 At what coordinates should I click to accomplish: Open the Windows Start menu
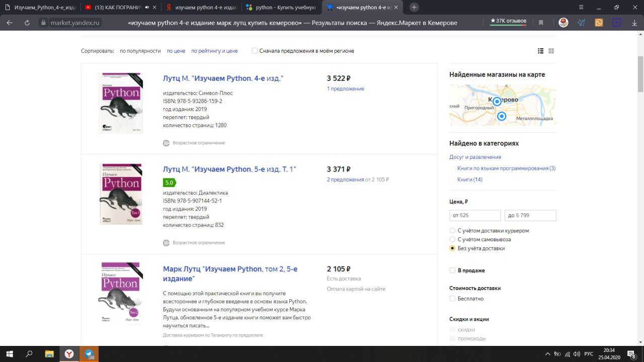pos(10,354)
